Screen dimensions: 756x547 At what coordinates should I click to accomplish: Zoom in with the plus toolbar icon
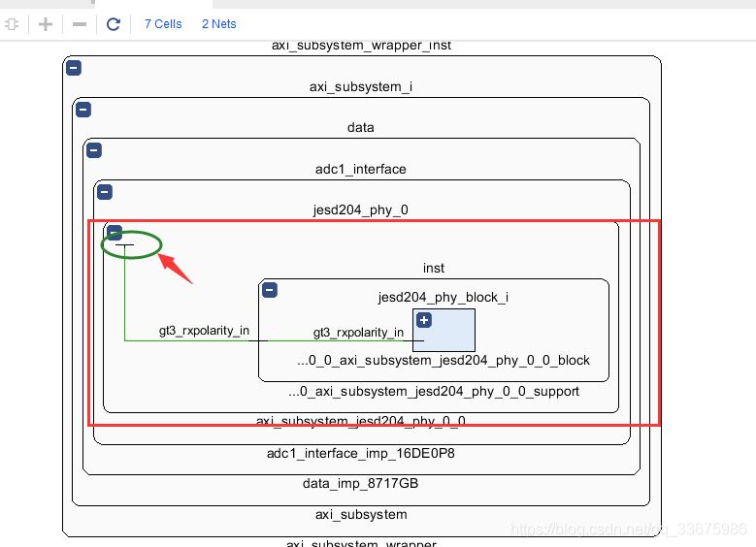[46, 24]
